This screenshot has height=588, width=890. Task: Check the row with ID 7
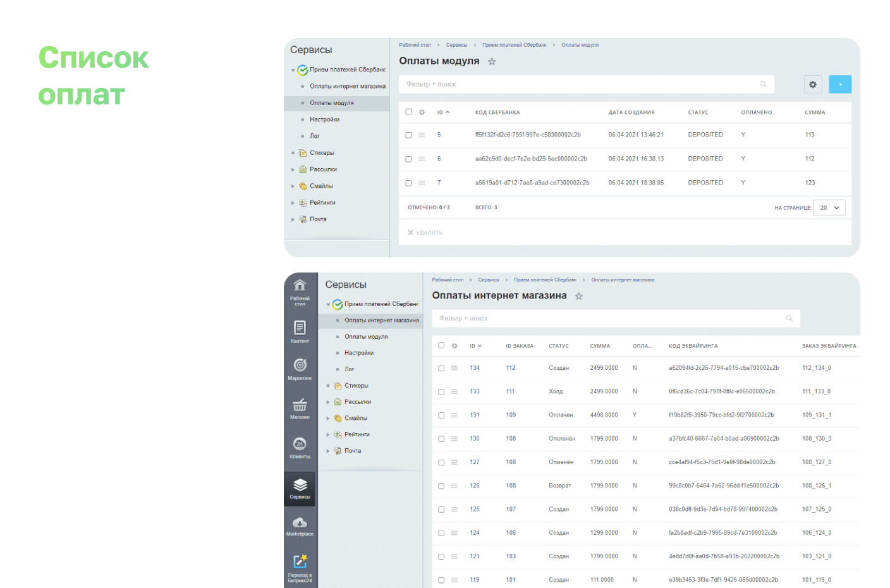pyautogui.click(x=408, y=183)
